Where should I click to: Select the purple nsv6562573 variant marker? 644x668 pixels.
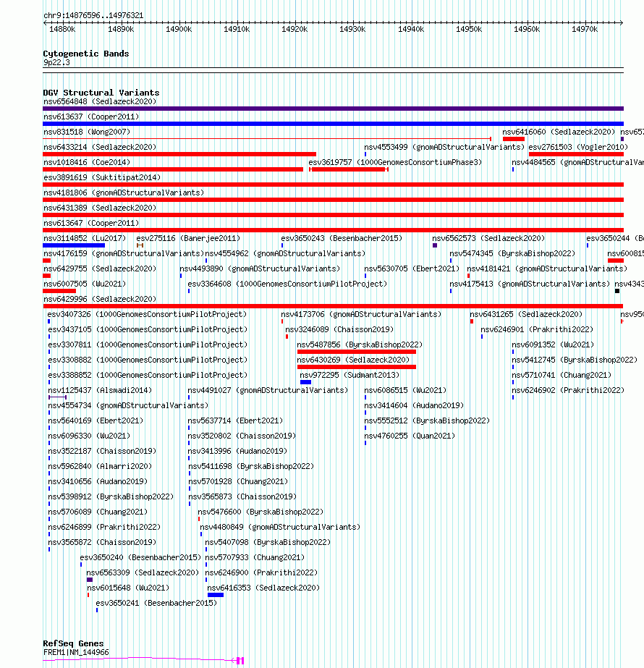click(435, 245)
